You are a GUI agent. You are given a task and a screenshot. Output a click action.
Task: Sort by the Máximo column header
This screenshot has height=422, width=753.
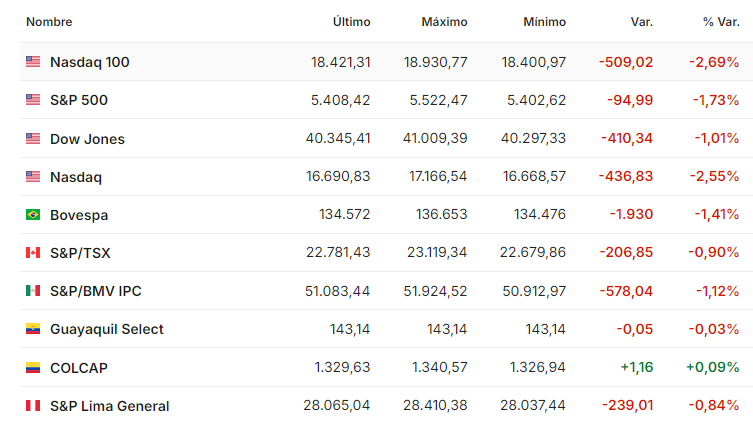pyautogui.click(x=444, y=22)
